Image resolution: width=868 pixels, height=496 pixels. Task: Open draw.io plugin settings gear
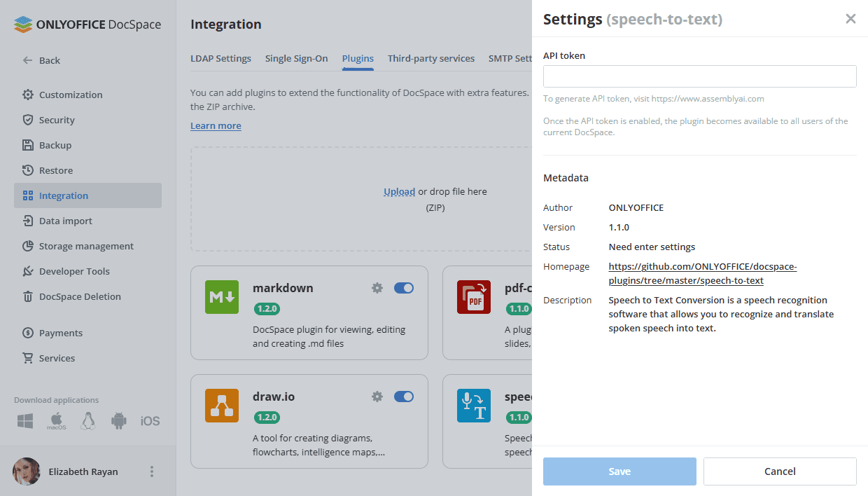pyautogui.click(x=377, y=397)
